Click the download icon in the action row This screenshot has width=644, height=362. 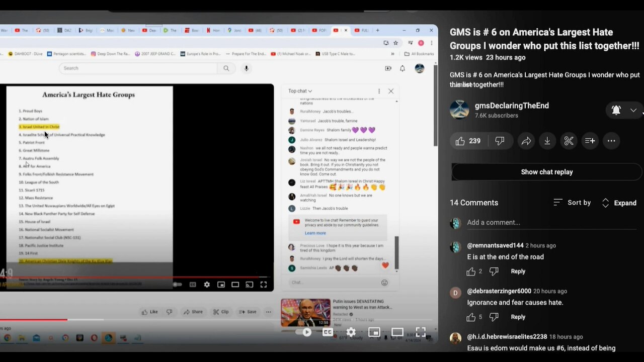(x=547, y=141)
